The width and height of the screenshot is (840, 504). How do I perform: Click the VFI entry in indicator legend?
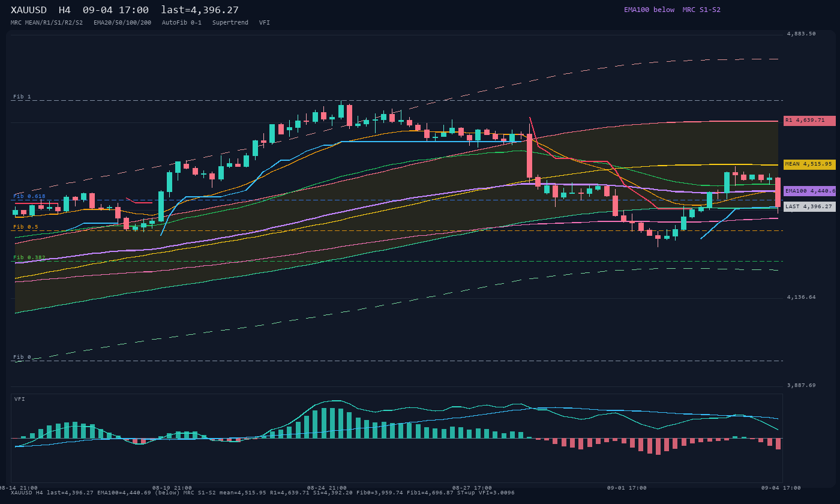[x=265, y=23]
